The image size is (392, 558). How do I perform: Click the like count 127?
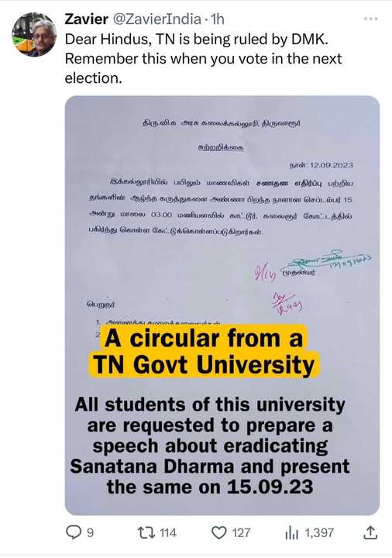click(241, 532)
